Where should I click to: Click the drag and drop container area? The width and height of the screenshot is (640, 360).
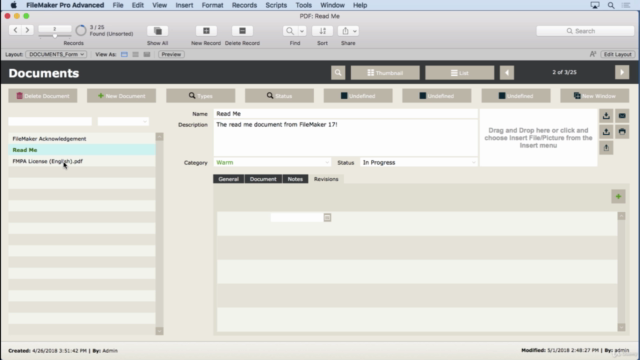tap(538, 138)
